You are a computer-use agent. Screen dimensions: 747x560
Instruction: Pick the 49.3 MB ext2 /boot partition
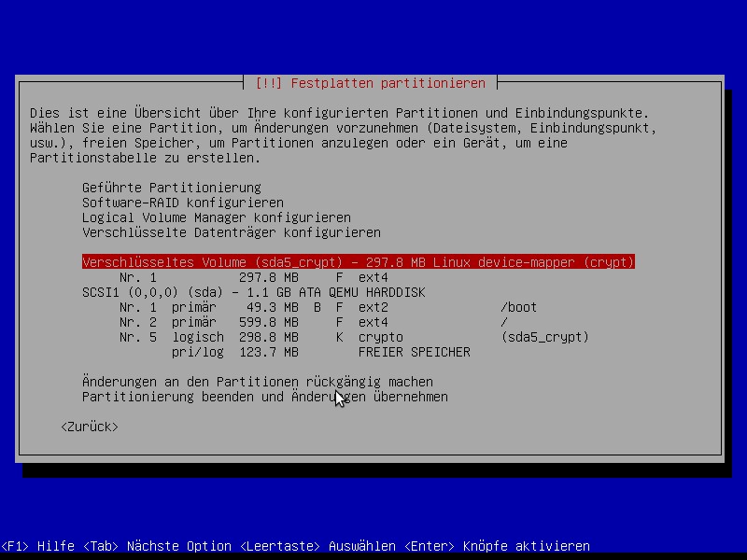click(327, 307)
